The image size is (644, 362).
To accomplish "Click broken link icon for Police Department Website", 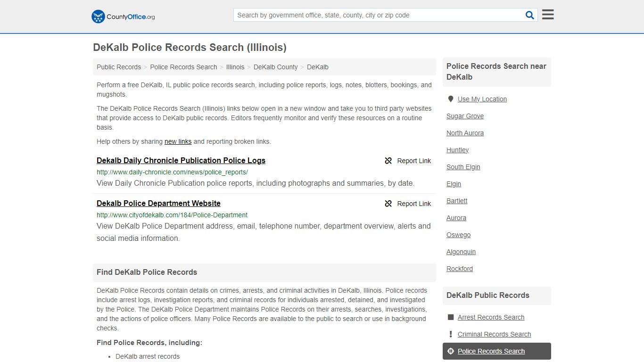I will point(388,204).
